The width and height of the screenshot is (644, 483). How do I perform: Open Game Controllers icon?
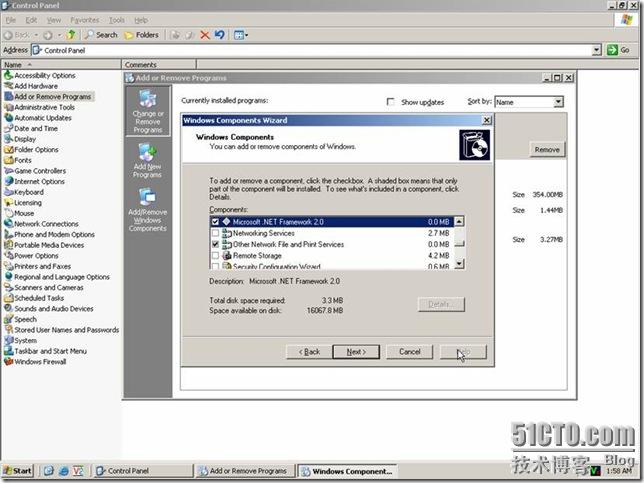tap(9, 171)
